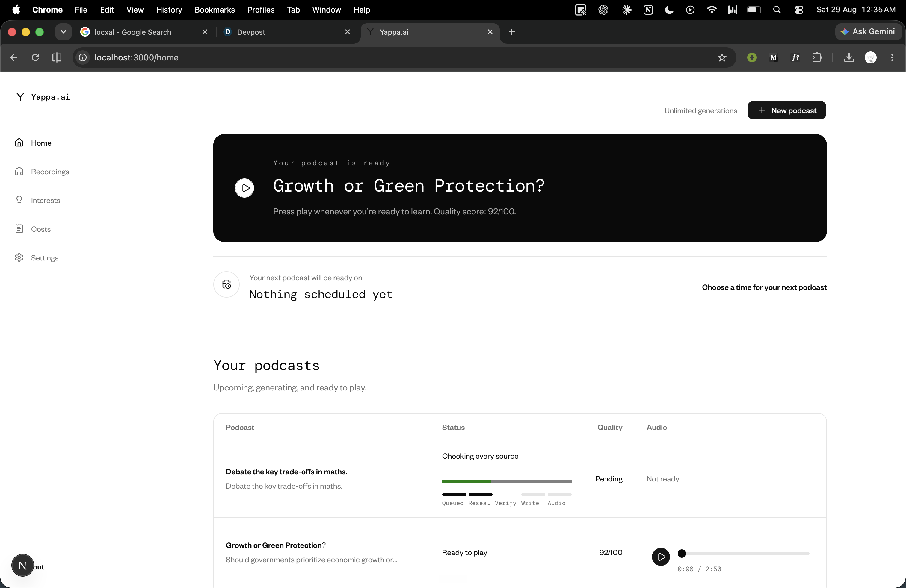This screenshot has height=588, width=906.
Task: Open Settings in the sidebar
Action: 37,258
